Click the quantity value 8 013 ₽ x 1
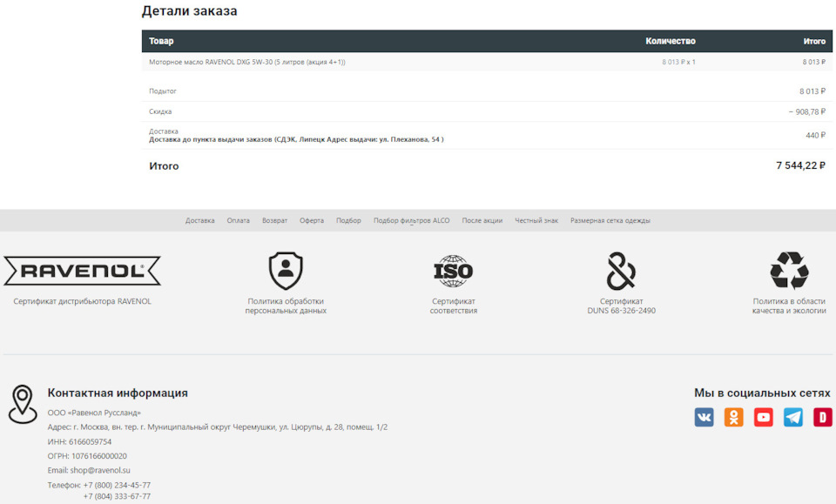Screen dimensions: 836x504 pyautogui.click(x=678, y=62)
